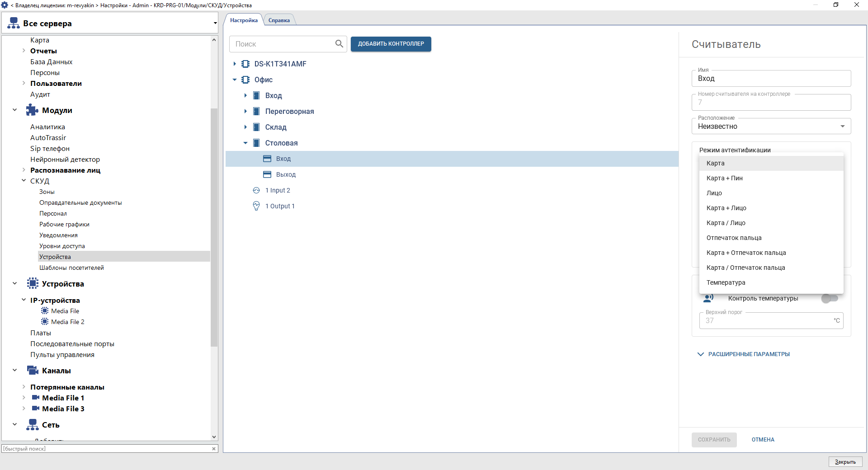Viewport: 868px width, 470px height.
Task: Expand the DS-K1T341AMF controller node
Action: (235, 64)
